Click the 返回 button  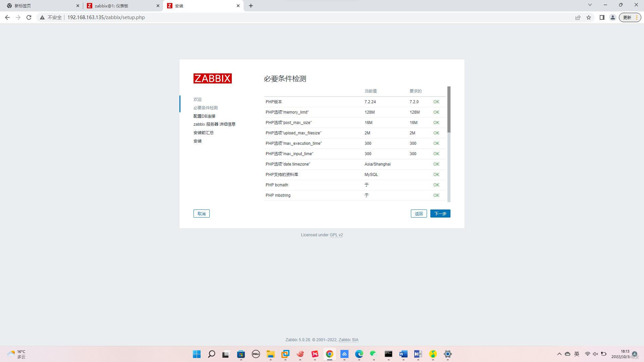click(x=419, y=214)
